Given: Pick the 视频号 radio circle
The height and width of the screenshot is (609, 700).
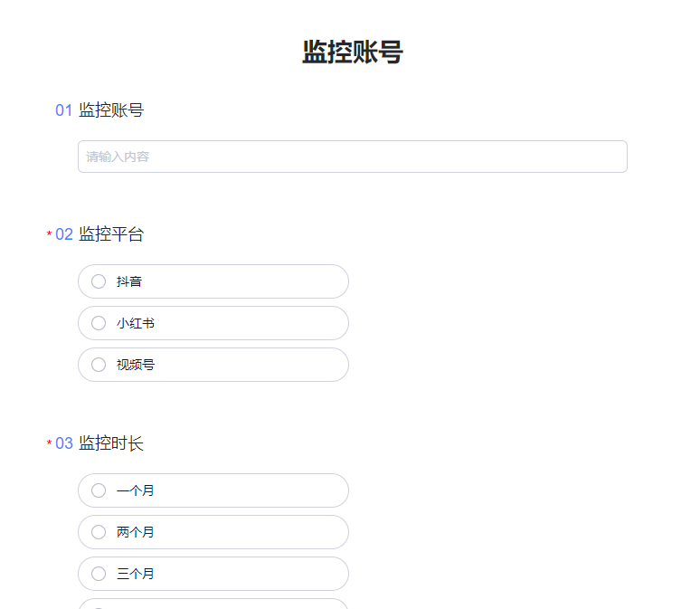Looking at the screenshot, I should 99,365.
